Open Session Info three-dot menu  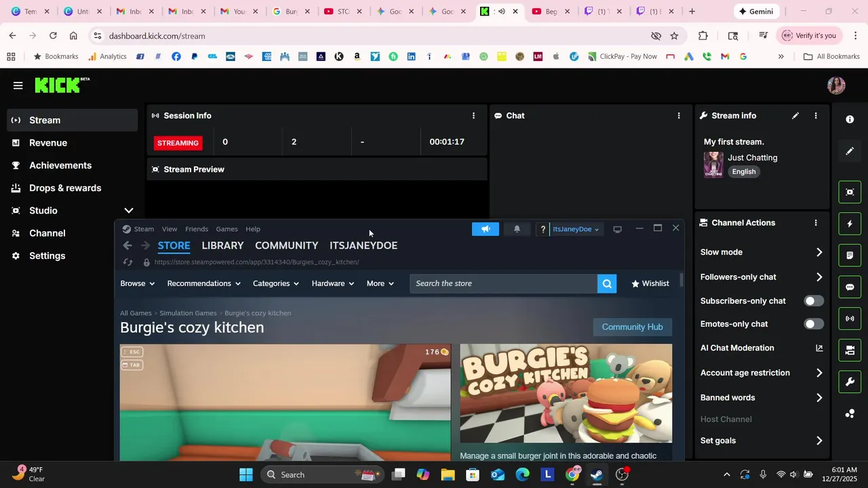tap(473, 116)
